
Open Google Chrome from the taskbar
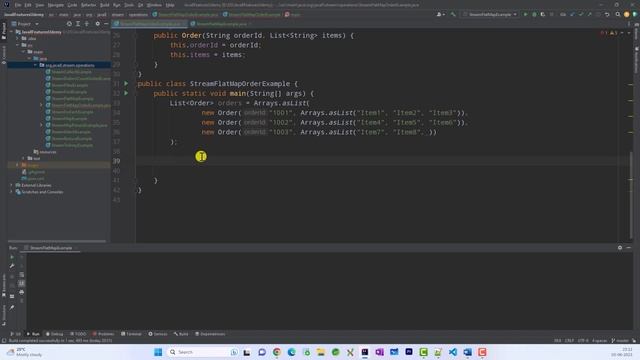tap(277, 352)
